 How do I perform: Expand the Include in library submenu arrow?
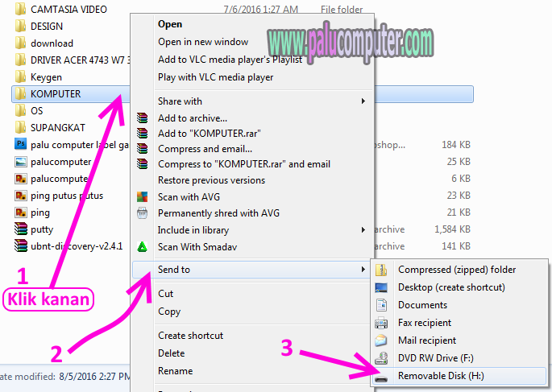363,230
